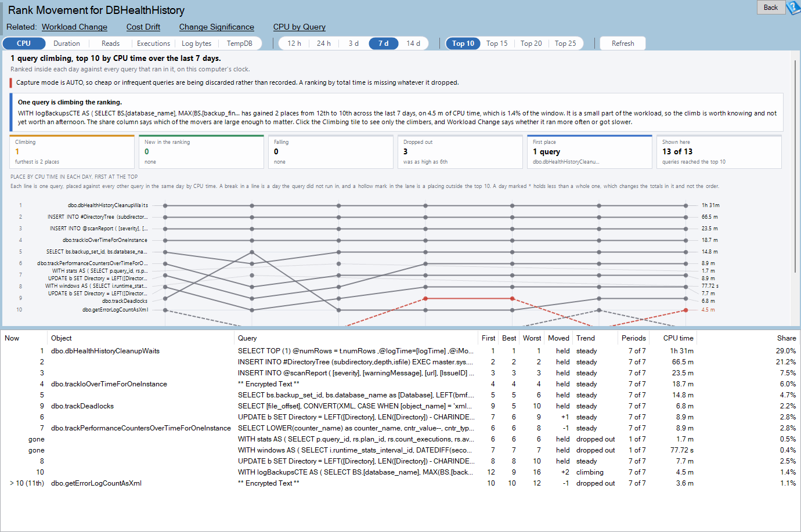Select the Top 10 ranking option
Screen dimensions: 801x532
(x=463, y=44)
